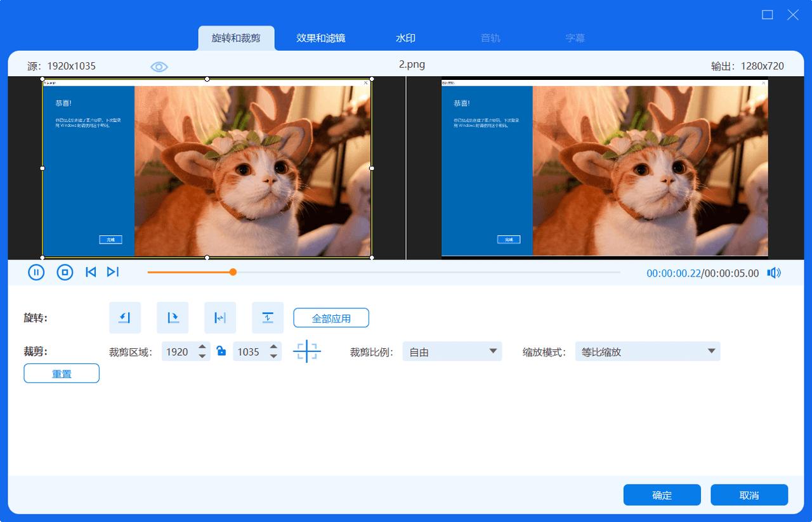Stop the video playback
812x522 pixels.
click(x=63, y=271)
